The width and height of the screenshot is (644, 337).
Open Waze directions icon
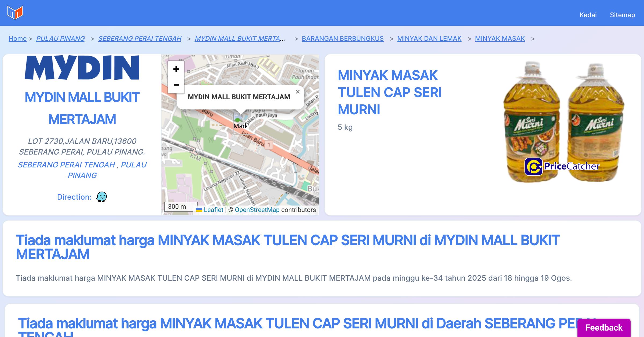click(x=101, y=197)
